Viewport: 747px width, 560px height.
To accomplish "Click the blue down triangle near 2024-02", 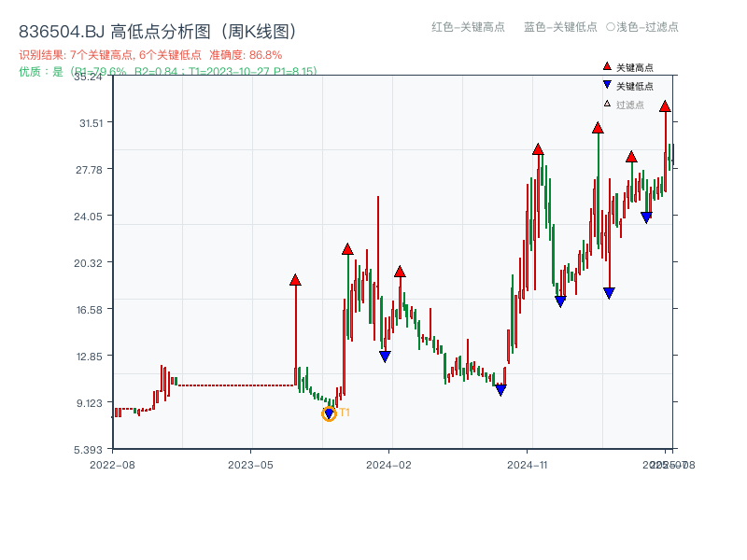I will tap(386, 356).
